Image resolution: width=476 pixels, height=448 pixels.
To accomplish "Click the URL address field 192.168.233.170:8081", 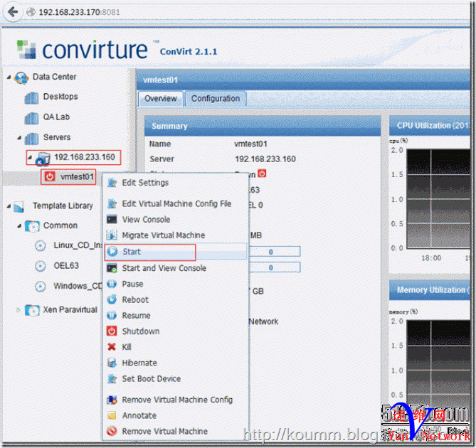I will (79, 12).
